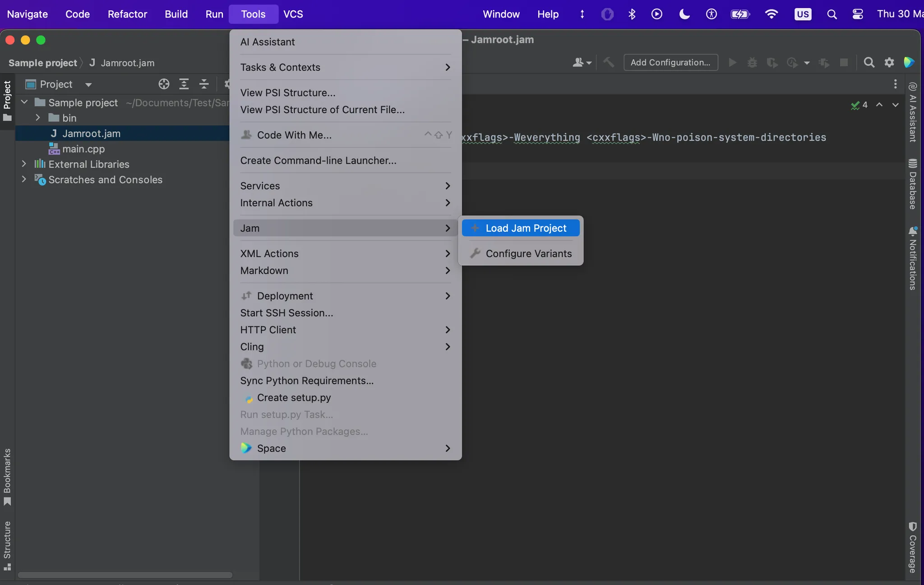This screenshot has width=924, height=585.
Task: Click the Debug bug icon
Action: coord(752,62)
